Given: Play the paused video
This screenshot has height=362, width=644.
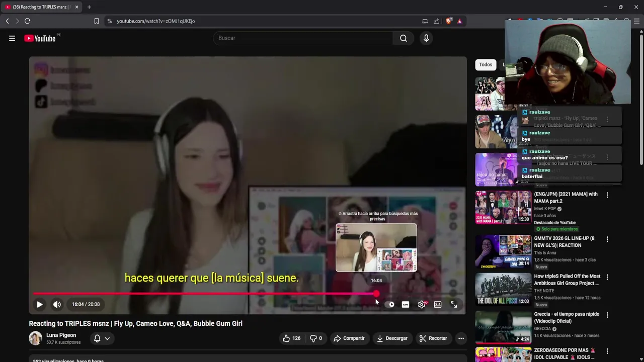Looking at the screenshot, I should 39,304.
